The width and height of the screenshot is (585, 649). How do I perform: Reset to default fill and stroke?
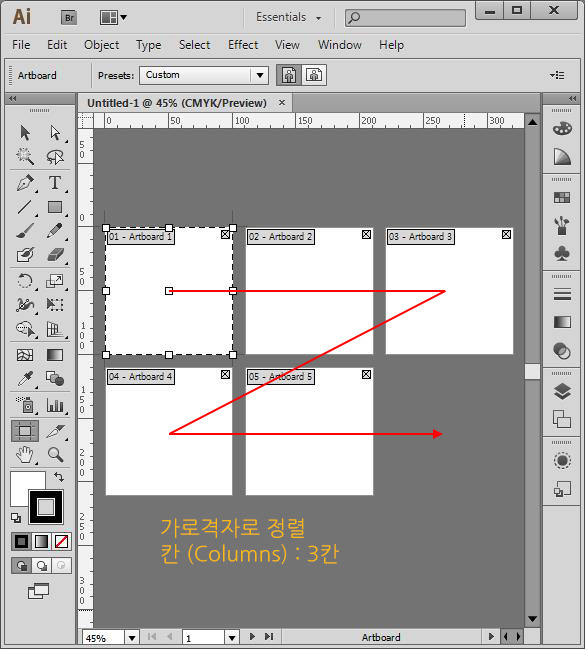16,518
